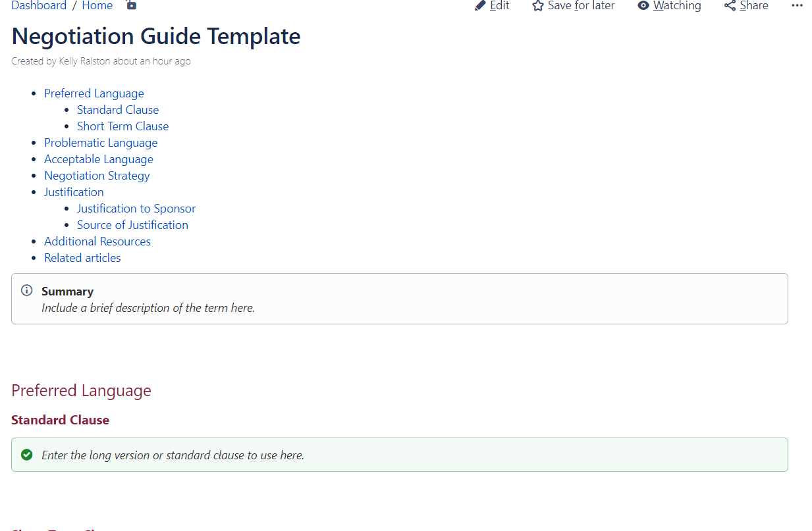This screenshot has height=531, width=812.
Task: Jump to Related articles link
Action: tap(82, 258)
